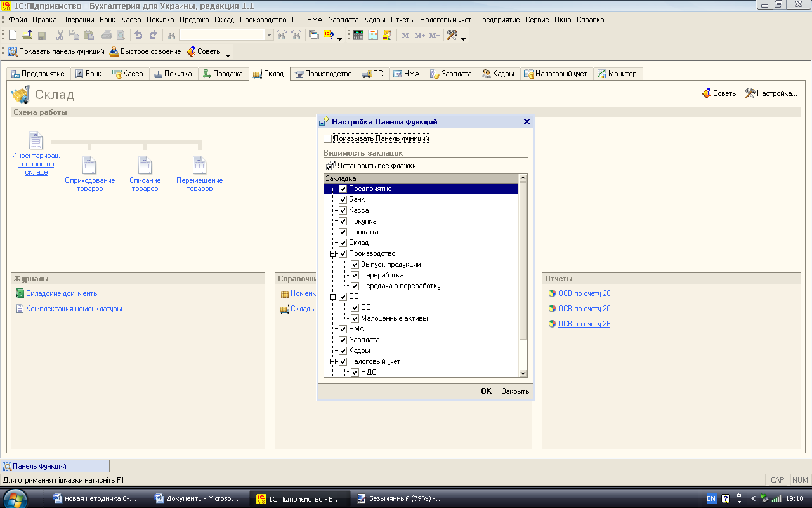
Task: Click the windows list toolbar icon
Action: (314, 36)
